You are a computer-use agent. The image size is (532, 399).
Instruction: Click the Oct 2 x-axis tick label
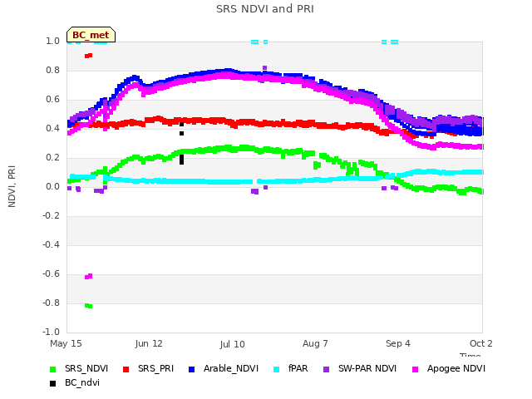click(x=480, y=343)
